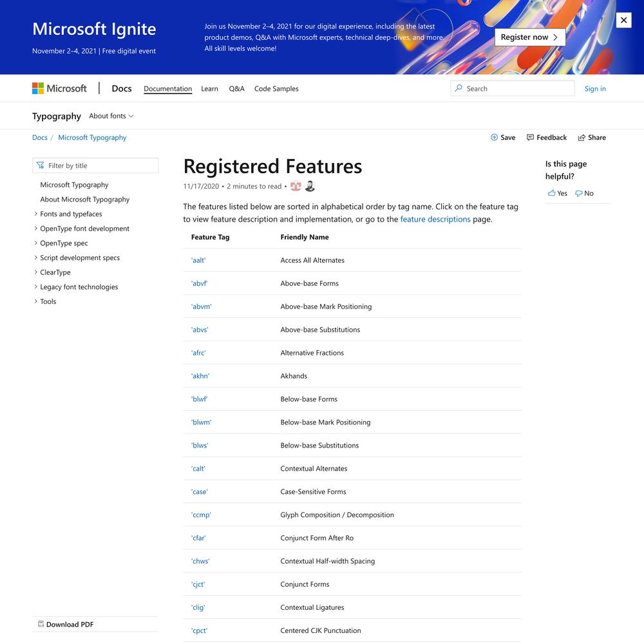Click Glyph Composition / Decomposition text
Viewport: 644px width, 644px height.
(x=337, y=515)
